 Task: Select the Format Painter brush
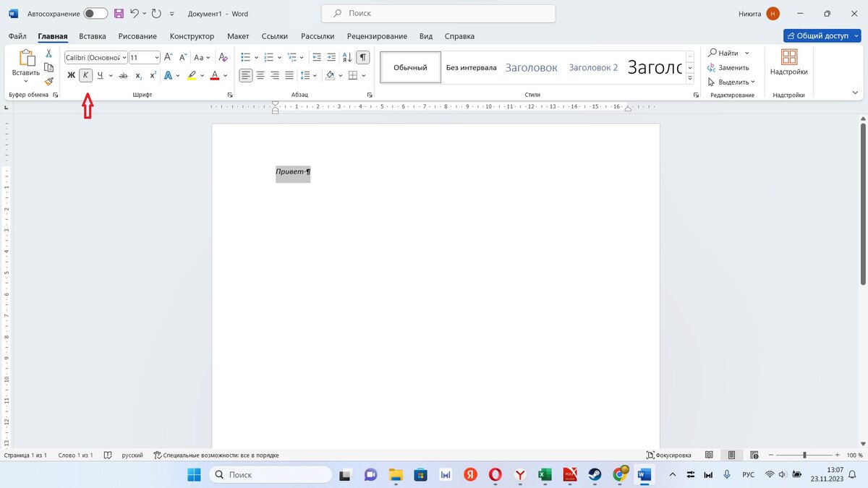(x=48, y=82)
